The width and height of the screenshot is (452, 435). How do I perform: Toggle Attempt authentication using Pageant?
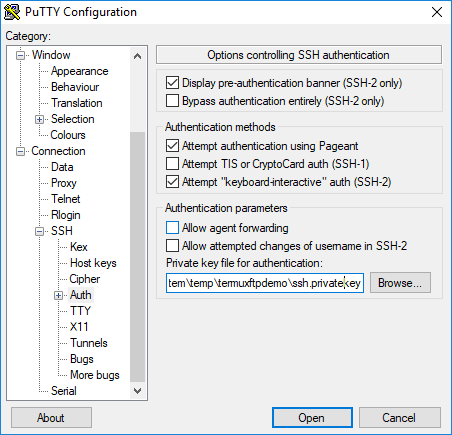point(172,146)
